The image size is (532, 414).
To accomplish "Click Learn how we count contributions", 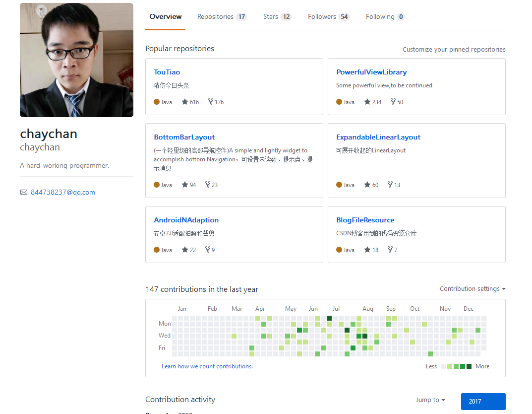I will click(207, 366).
